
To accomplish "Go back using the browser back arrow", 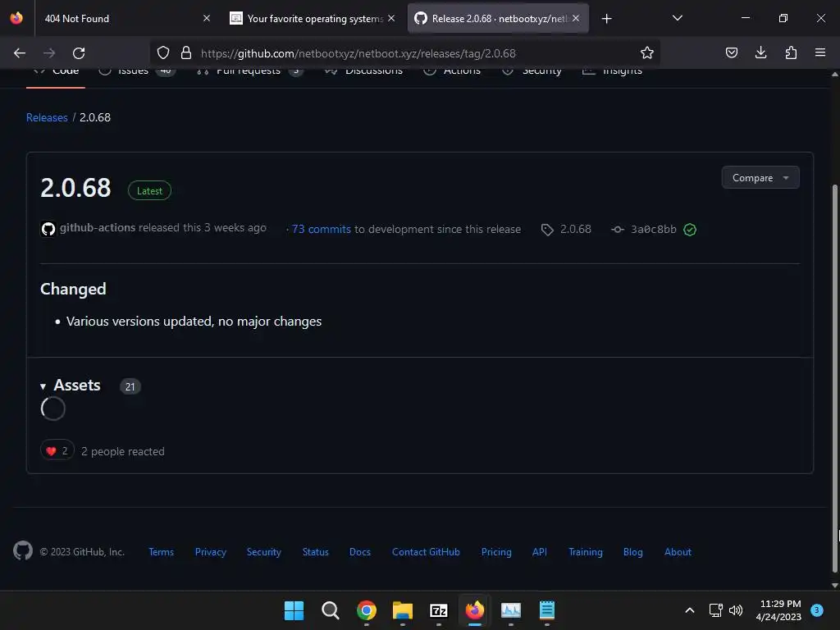I will coord(20,53).
